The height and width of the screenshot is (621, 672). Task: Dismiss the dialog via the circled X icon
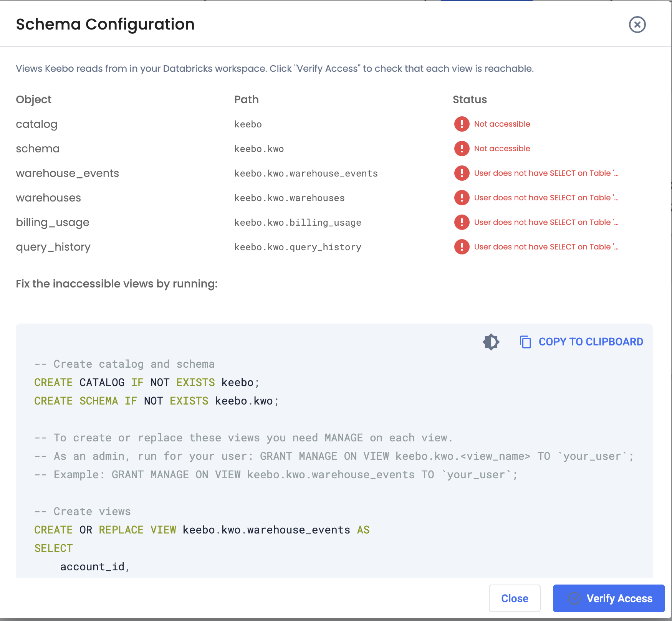(637, 24)
